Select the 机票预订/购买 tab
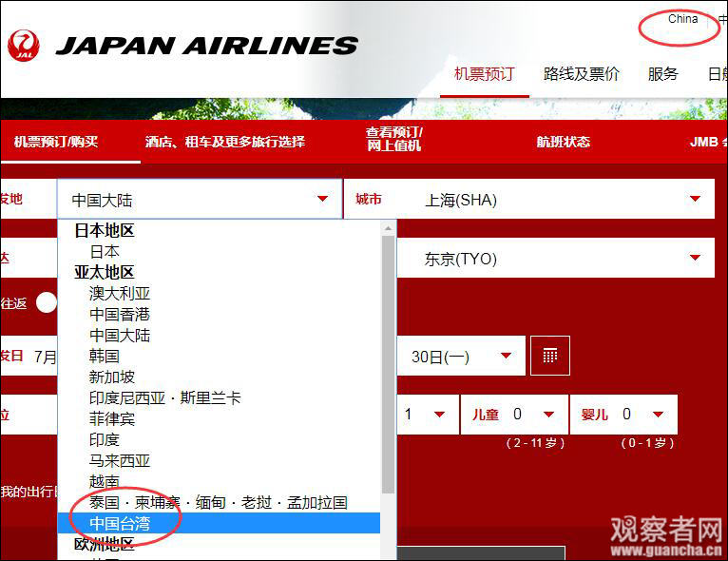The height and width of the screenshot is (561, 728). tap(56, 142)
